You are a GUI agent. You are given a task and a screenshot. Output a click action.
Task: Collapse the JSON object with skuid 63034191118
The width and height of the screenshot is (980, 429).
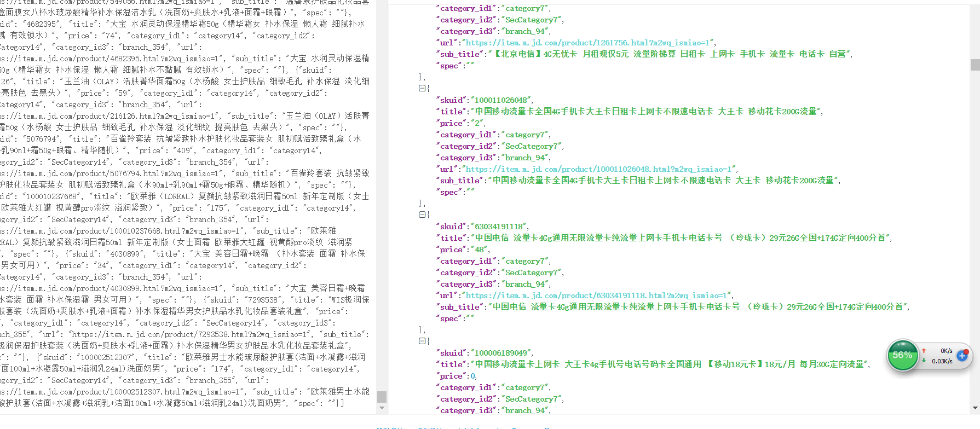click(422, 215)
